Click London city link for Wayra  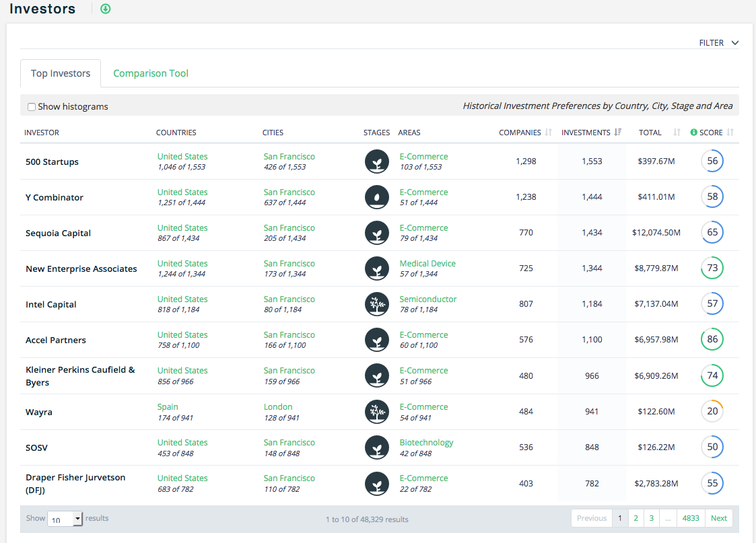(x=278, y=406)
